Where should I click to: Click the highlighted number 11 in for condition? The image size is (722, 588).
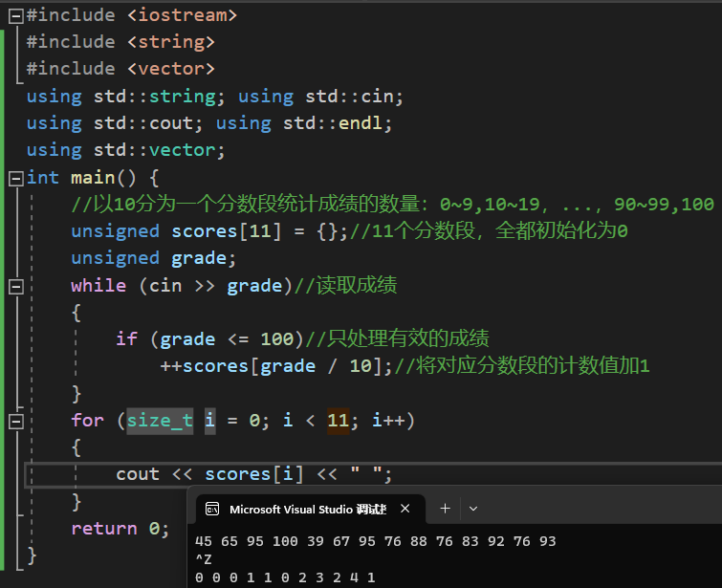338,421
